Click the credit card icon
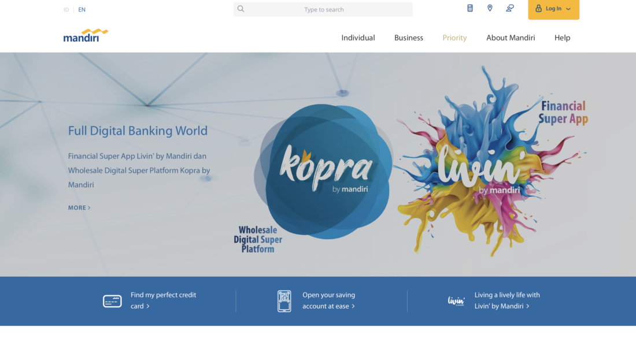636x364 pixels. 112,301
